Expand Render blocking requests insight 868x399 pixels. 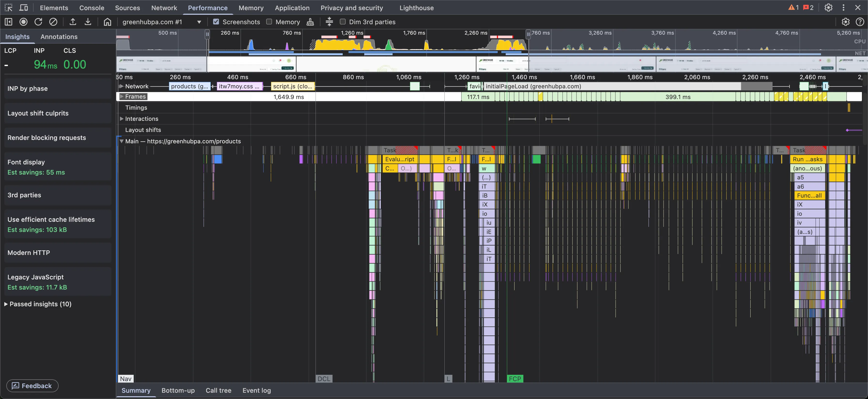tap(58, 138)
